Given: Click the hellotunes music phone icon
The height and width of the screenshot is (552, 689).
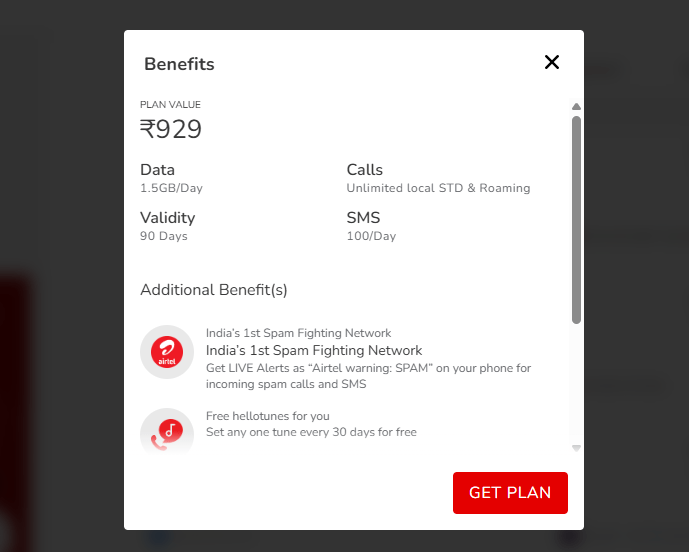Looking at the screenshot, I should pos(167,430).
